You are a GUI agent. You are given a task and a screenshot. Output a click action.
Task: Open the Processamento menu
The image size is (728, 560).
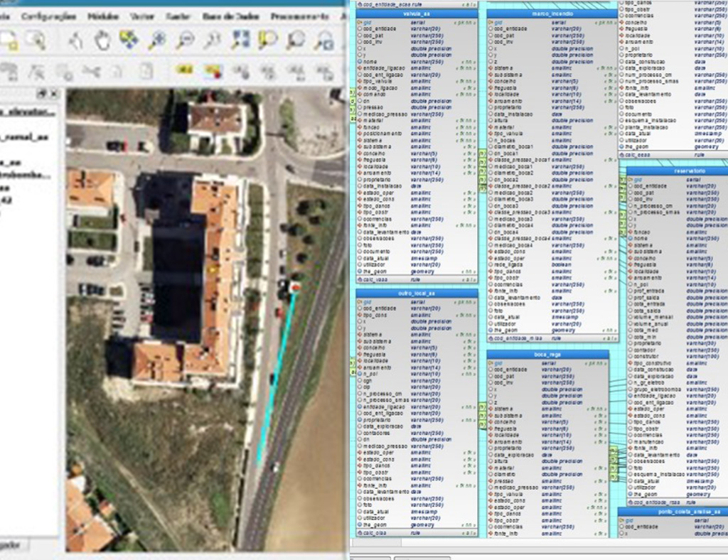click(300, 17)
